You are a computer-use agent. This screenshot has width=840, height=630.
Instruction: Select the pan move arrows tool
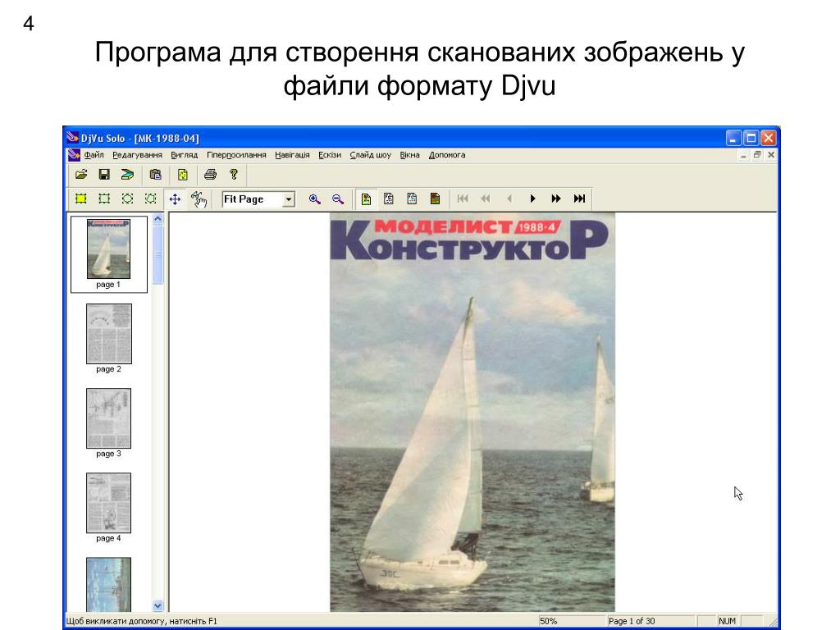point(175,199)
